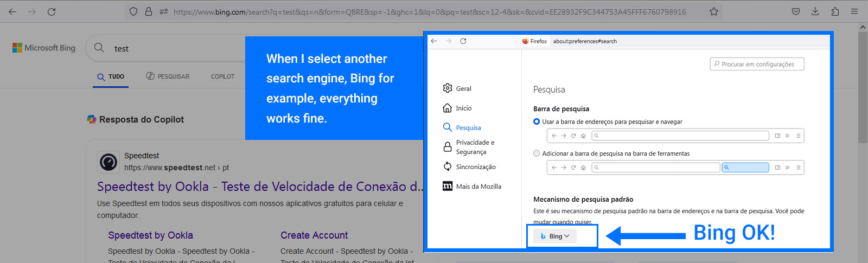The image size is (868, 263).
Task: Select add search bar to toolbar radio
Action: pyautogui.click(x=537, y=153)
